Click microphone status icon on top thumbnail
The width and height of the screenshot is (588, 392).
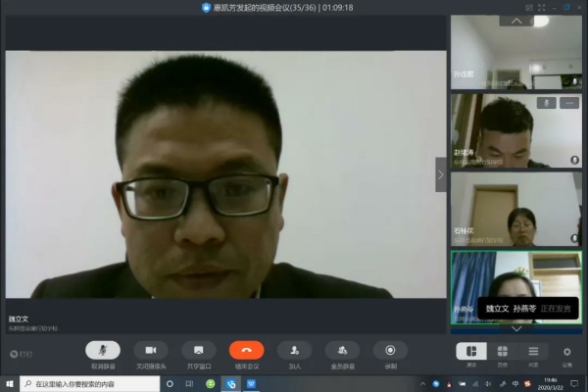click(x=575, y=81)
